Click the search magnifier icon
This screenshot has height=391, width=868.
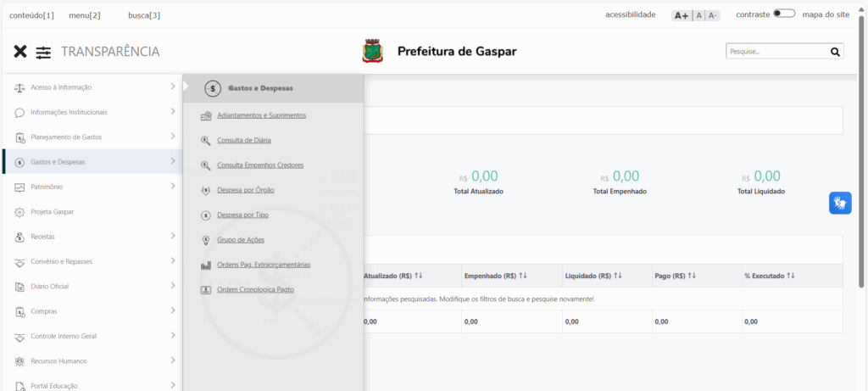[x=835, y=52]
